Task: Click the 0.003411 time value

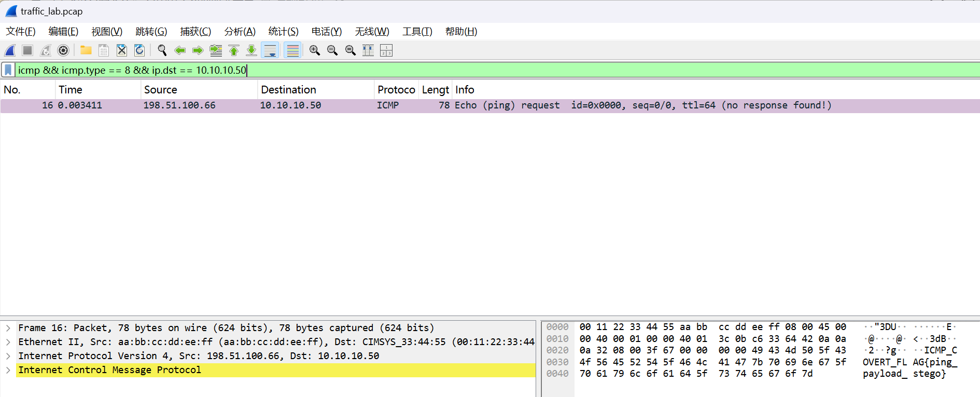Action: (x=80, y=105)
